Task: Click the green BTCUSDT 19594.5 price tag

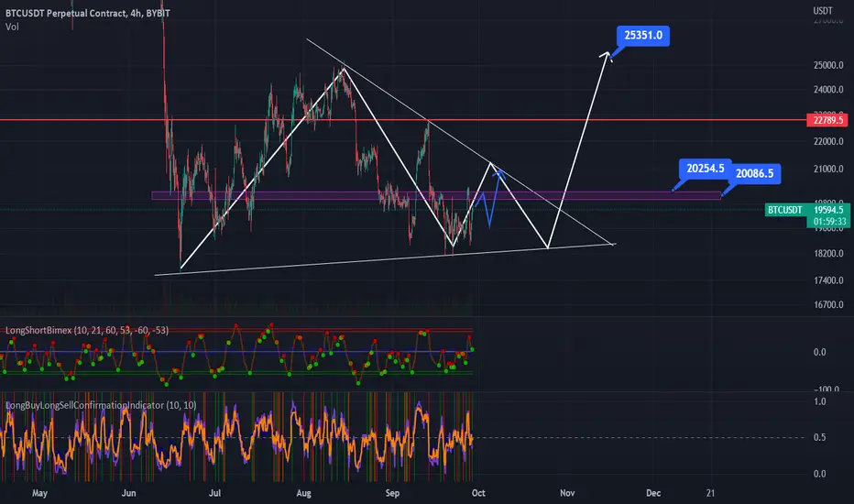Action: point(806,210)
